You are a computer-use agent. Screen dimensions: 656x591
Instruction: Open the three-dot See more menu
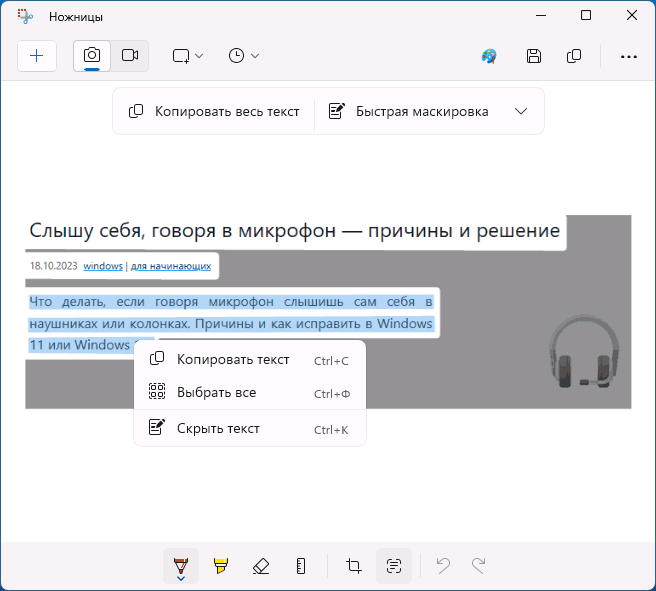tap(628, 56)
